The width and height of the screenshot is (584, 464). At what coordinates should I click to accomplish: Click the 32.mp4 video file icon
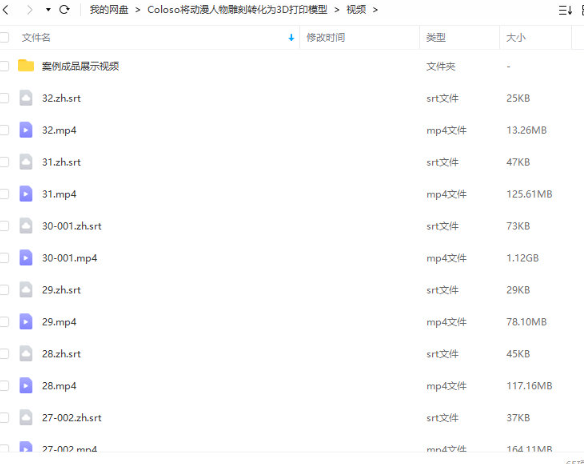(26, 130)
